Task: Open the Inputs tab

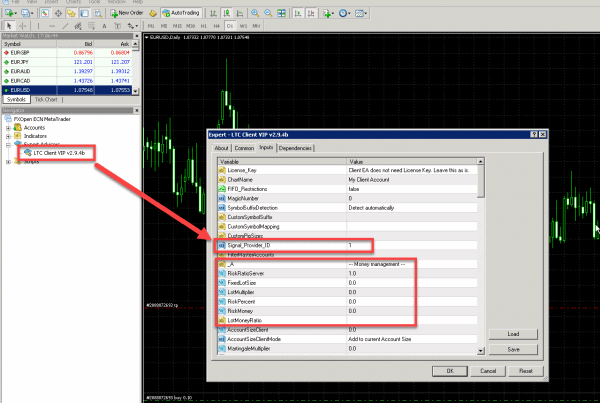Action: pyautogui.click(x=266, y=147)
